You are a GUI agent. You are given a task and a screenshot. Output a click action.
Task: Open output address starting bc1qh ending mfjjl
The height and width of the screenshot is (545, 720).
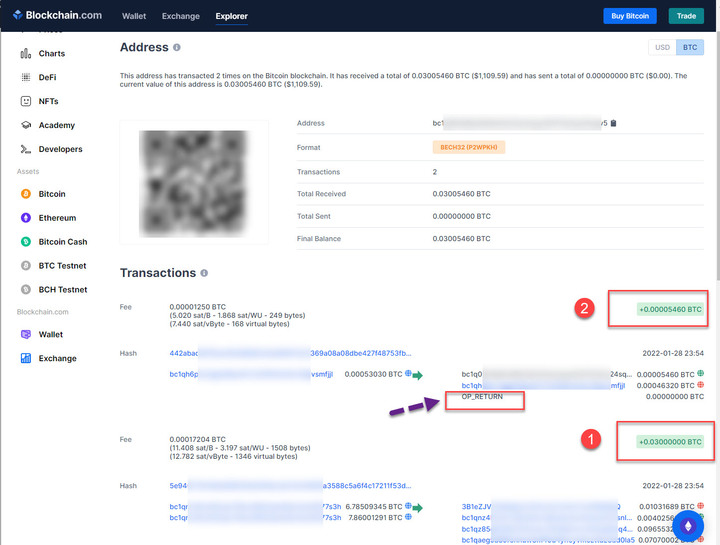pos(543,386)
